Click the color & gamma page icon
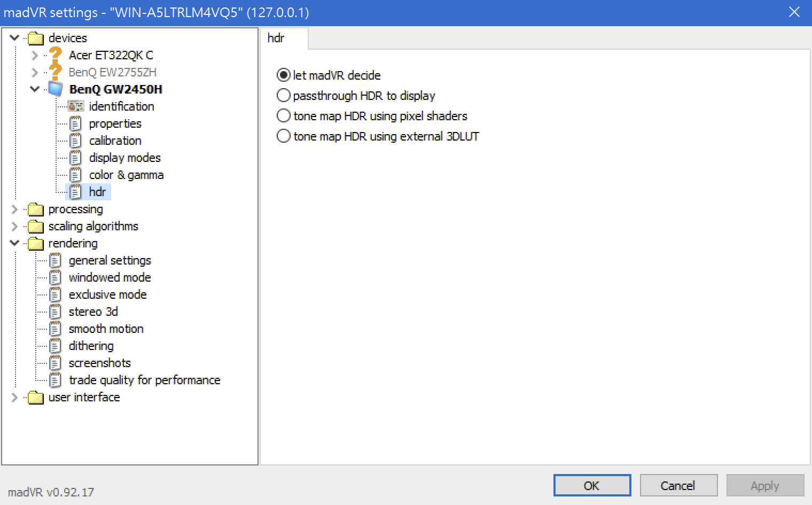This screenshot has width=812, height=505. pyautogui.click(x=76, y=175)
